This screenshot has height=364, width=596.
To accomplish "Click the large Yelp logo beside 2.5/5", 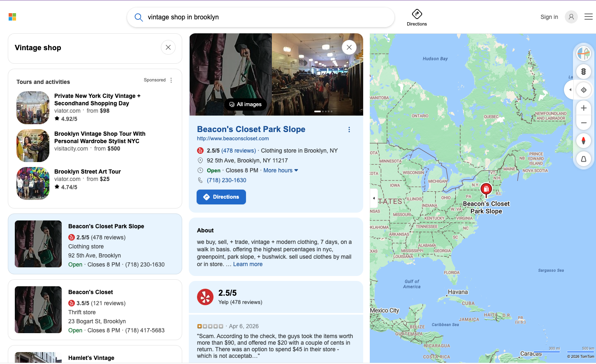I will [205, 297].
